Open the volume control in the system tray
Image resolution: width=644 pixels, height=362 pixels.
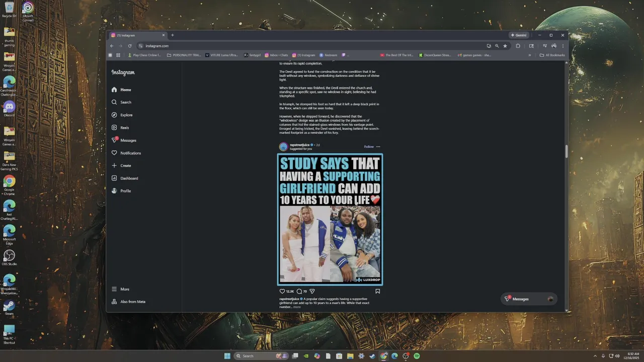click(x=618, y=356)
